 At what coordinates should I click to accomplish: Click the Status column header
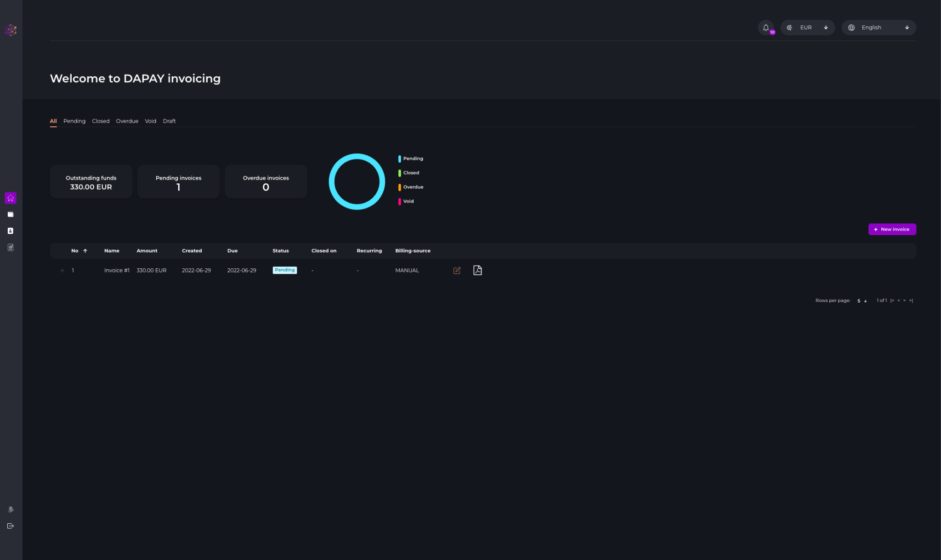click(x=281, y=251)
